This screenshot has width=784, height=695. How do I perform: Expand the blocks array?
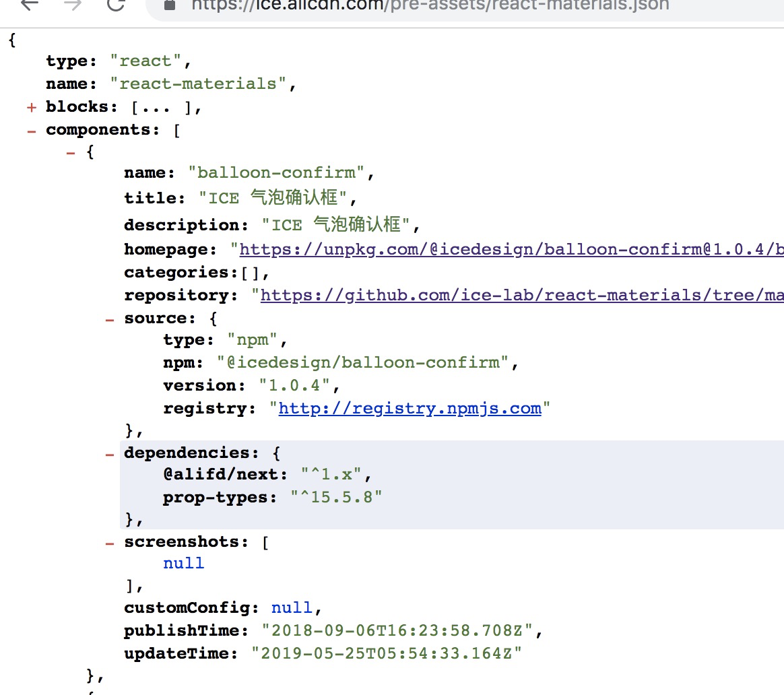point(32,107)
